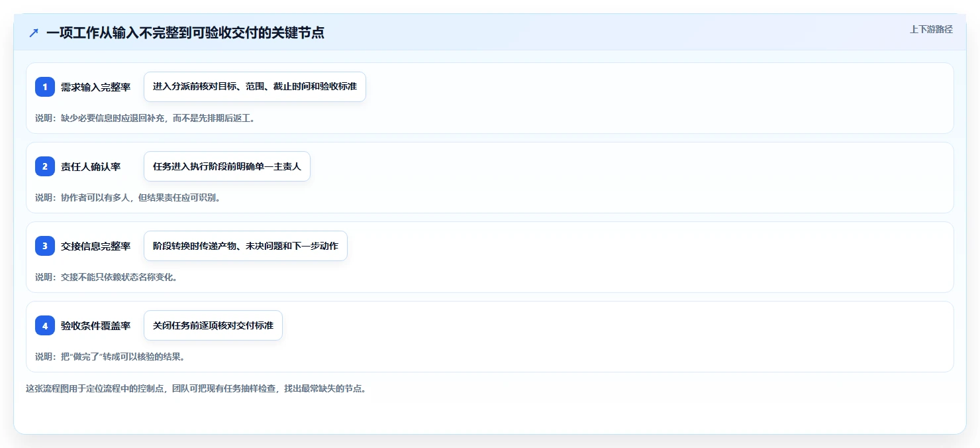The width and height of the screenshot is (980, 448).
Task: Select the 交接信息完整率 heading
Action: point(95,246)
